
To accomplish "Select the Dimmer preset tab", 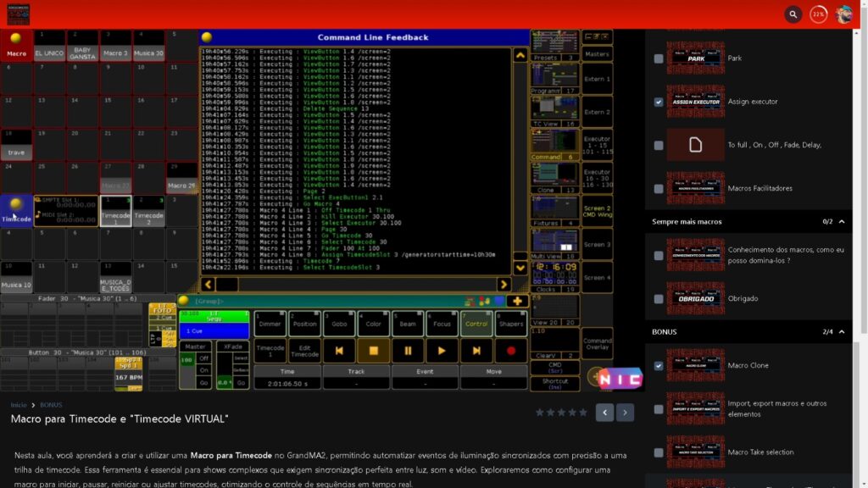I will click(x=270, y=323).
